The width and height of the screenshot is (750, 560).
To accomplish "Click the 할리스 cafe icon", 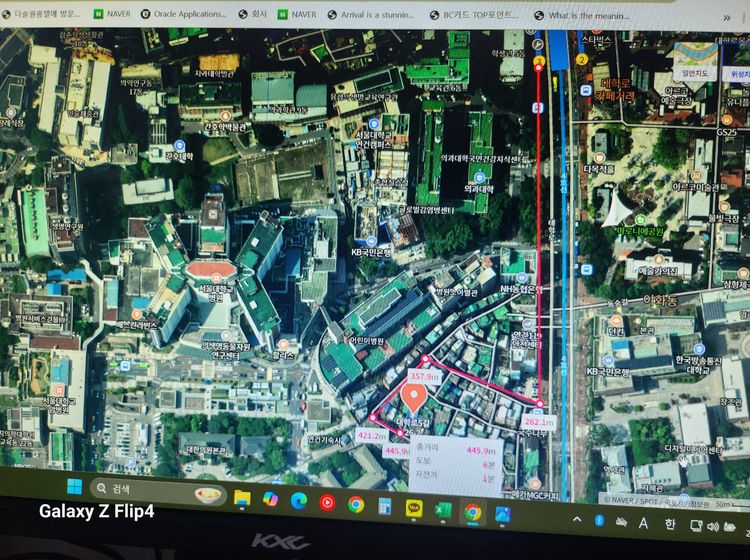I will [x=283, y=344].
